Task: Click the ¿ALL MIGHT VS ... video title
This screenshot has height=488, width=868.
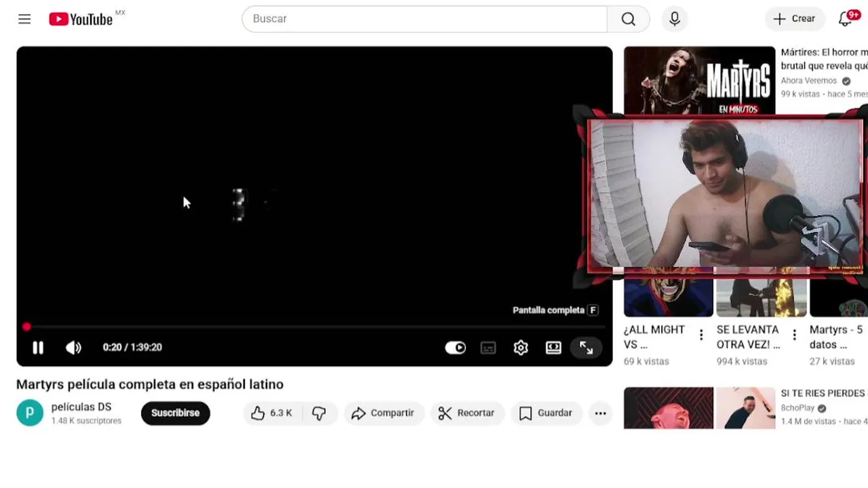Action: [x=654, y=337]
